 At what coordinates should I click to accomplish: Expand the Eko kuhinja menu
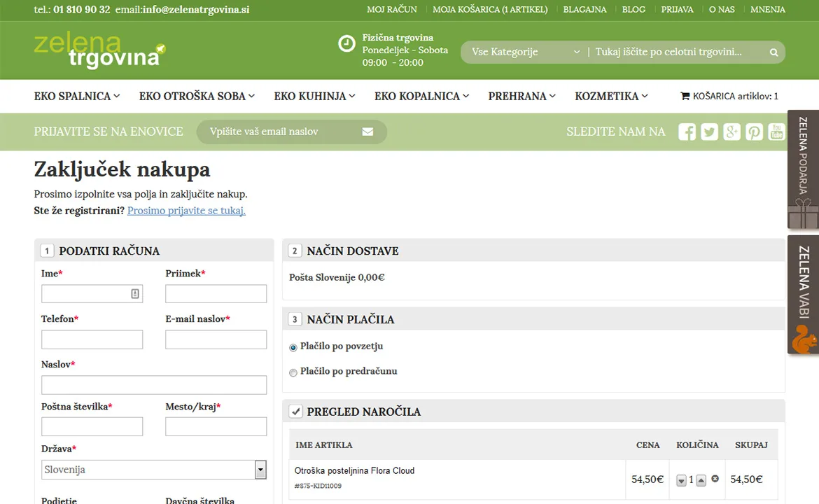click(x=315, y=96)
